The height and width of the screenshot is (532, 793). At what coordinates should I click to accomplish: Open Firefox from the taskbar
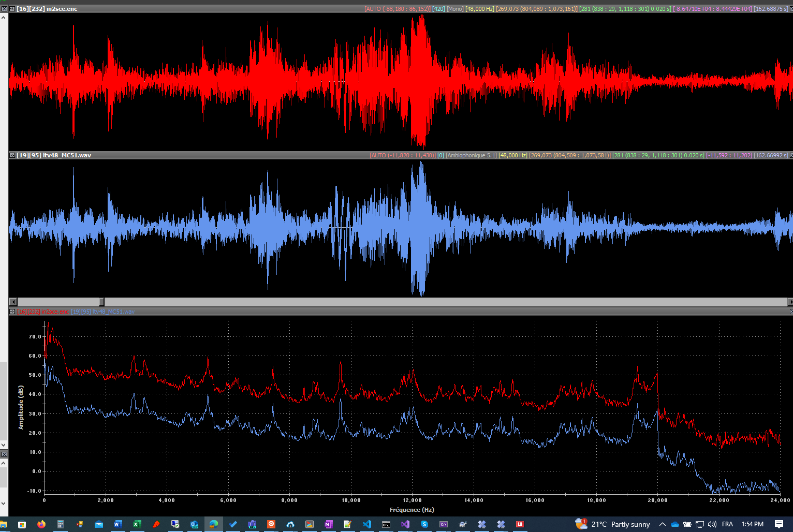[x=41, y=524]
